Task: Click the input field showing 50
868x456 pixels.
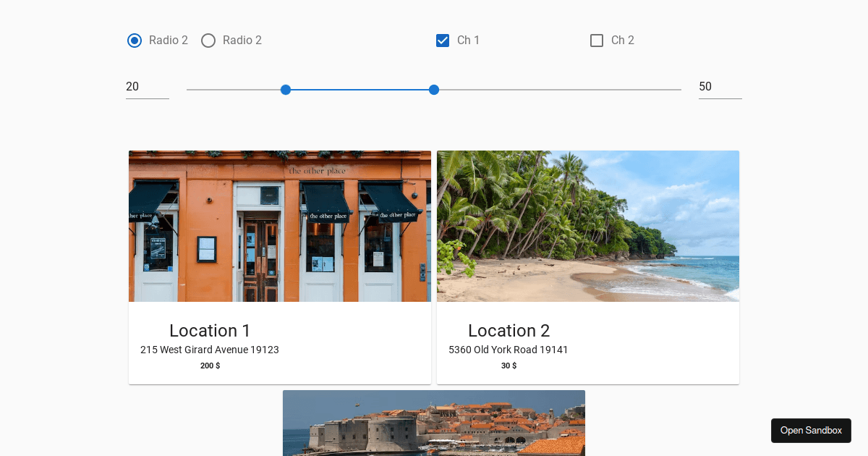Action: click(720, 87)
